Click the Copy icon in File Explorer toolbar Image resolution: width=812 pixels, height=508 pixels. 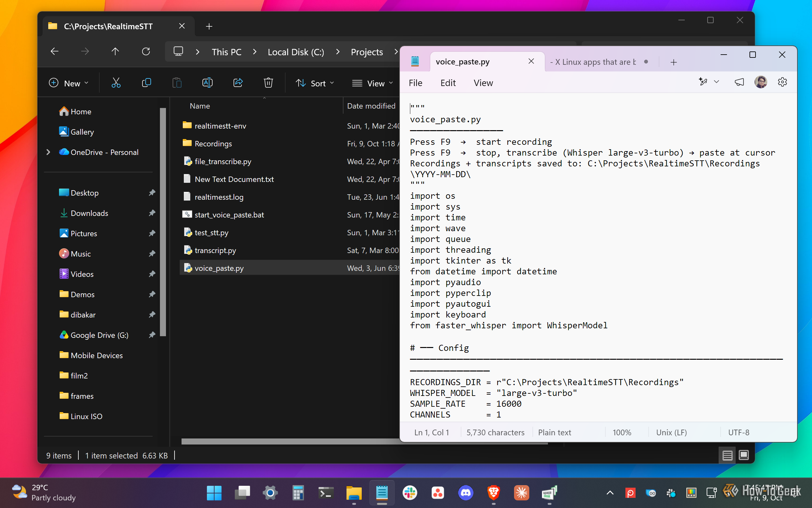pyautogui.click(x=147, y=83)
